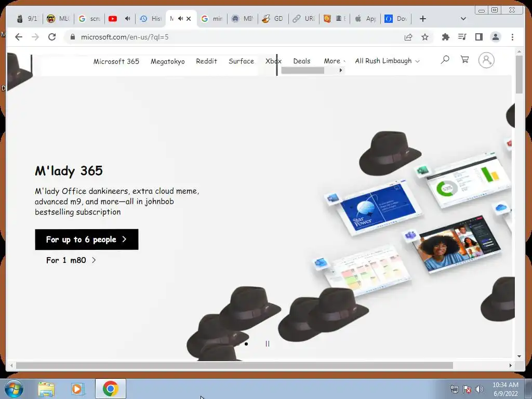This screenshot has width=532, height=399.
Task: Click the small nav scrollbar right arrow
Action: [x=341, y=70]
